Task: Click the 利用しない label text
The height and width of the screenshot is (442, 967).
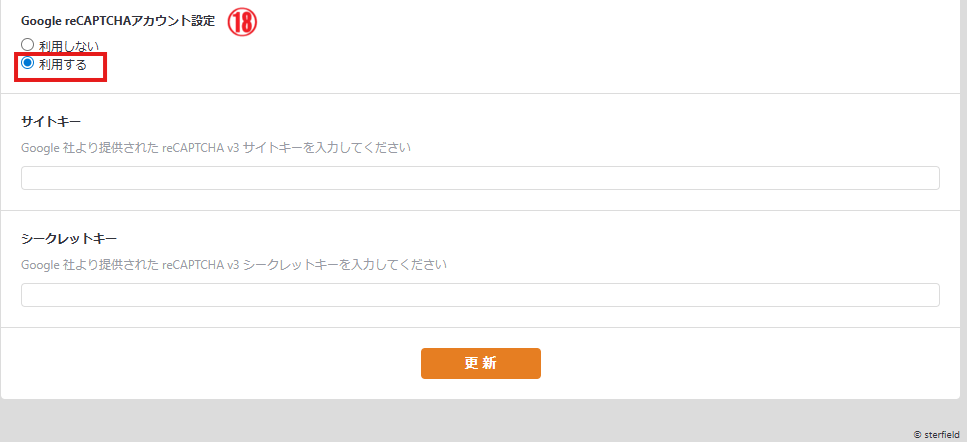Action: [x=69, y=46]
